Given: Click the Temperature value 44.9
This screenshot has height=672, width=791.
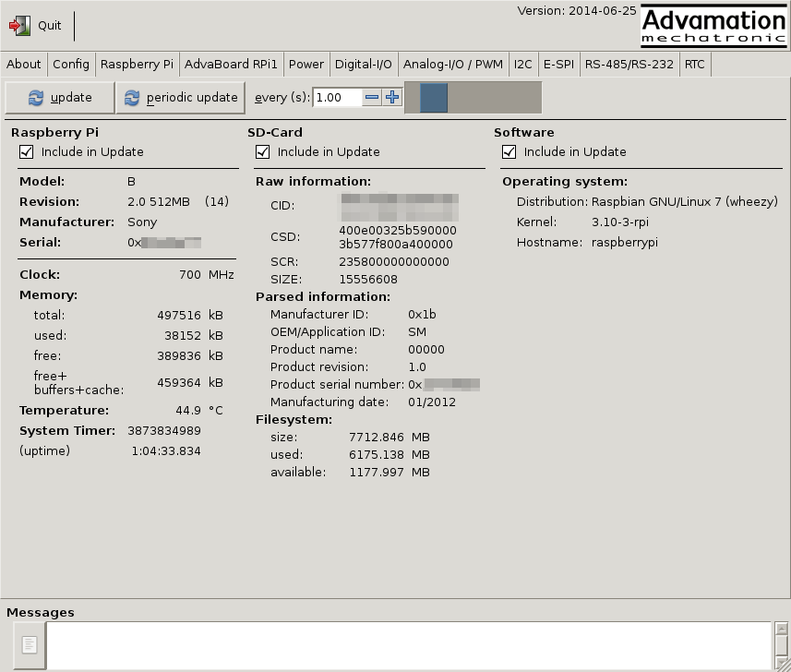Looking at the screenshot, I should tap(188, 411).
